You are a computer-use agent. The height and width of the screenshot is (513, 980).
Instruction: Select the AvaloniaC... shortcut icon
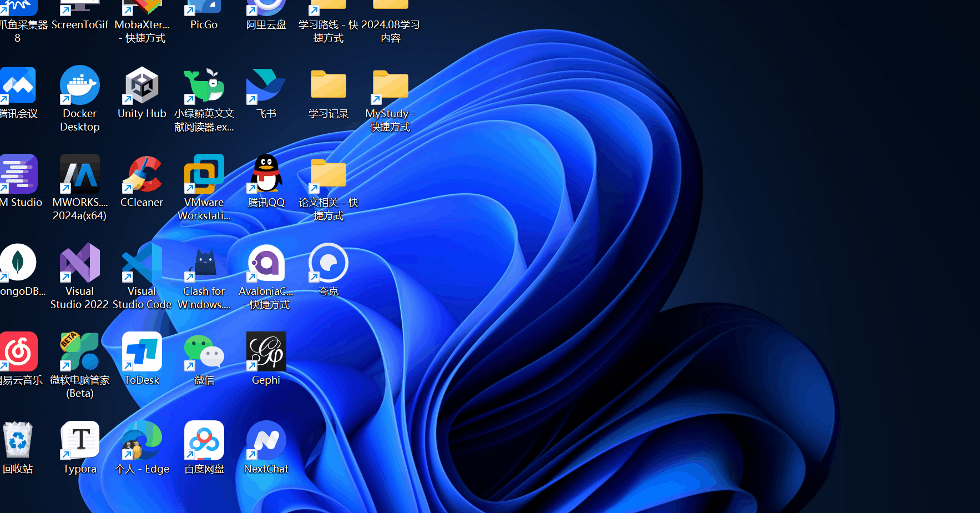coord(266,263)
